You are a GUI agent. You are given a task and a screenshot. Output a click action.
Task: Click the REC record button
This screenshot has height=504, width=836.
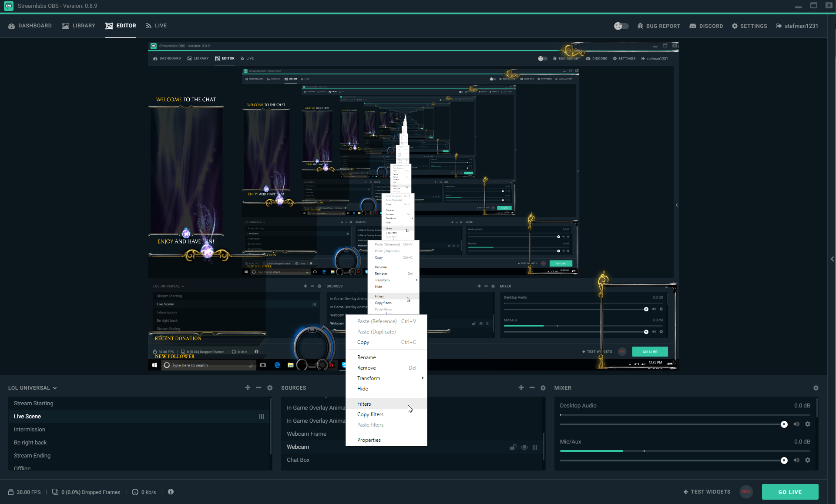point(746,492)
